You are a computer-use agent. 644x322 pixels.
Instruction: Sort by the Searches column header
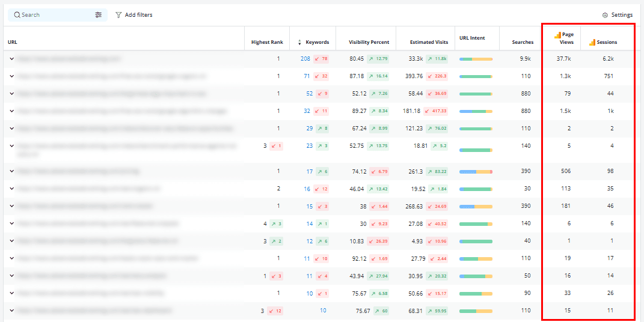[523, 42]
